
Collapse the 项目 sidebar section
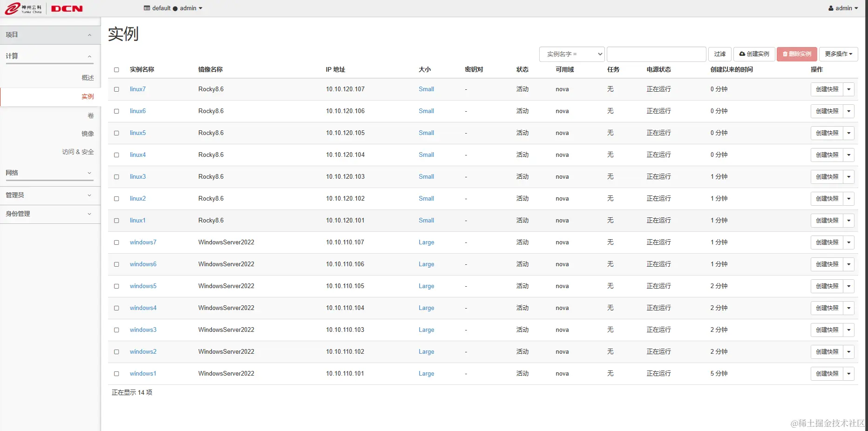[x=50, y=35]
